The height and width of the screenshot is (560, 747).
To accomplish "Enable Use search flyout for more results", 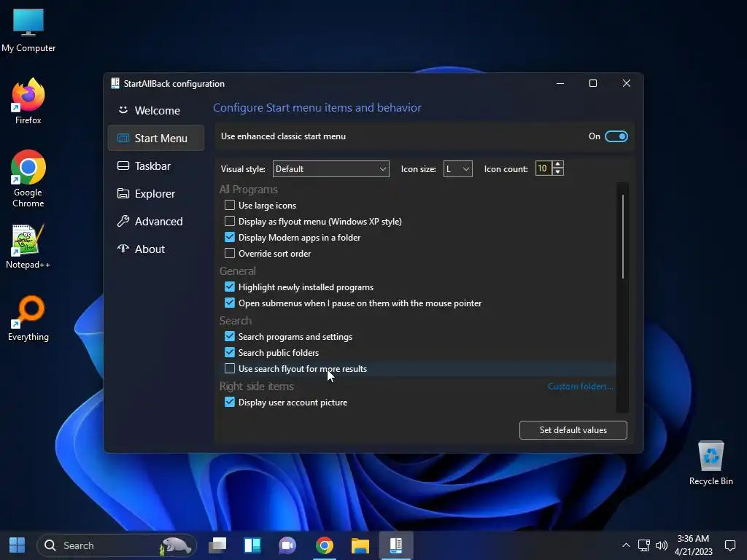I will tap(230, 368).
